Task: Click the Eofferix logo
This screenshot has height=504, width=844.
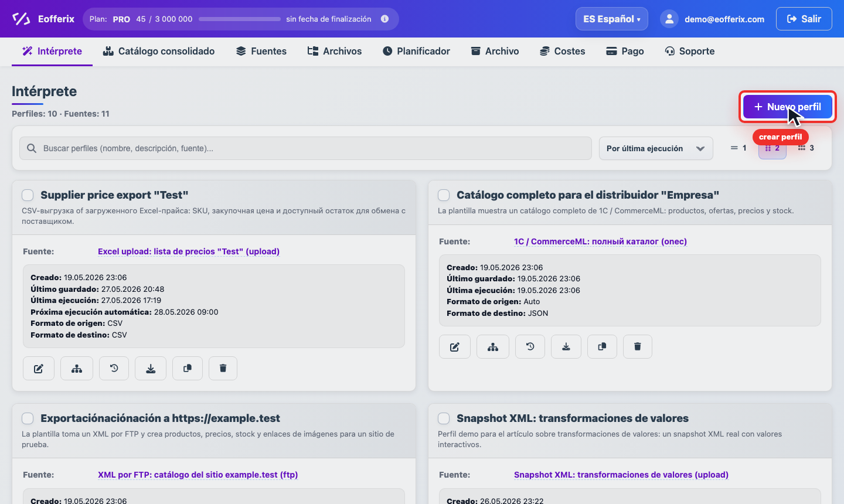Action: click(x=43, y=19)
